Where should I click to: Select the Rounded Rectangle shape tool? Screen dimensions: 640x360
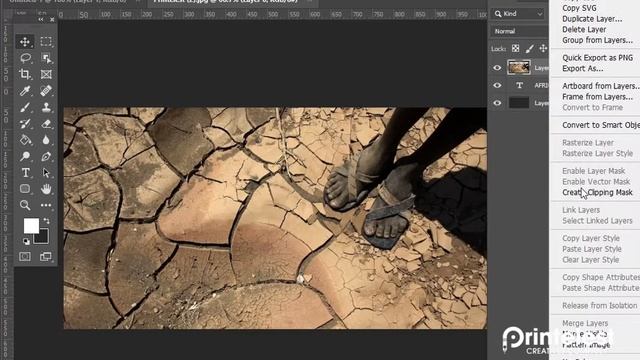point(25,189)
